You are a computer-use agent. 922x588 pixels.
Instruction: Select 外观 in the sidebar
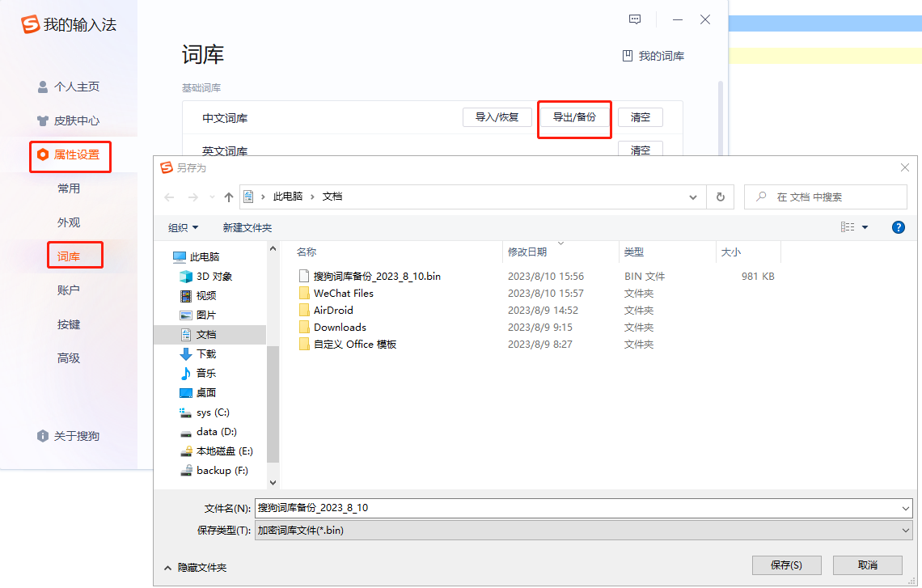pos(70,221)
